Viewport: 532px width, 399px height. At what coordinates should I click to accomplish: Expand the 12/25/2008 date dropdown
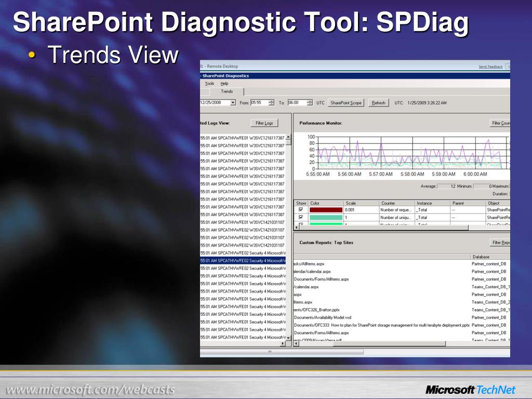point(233,103)
